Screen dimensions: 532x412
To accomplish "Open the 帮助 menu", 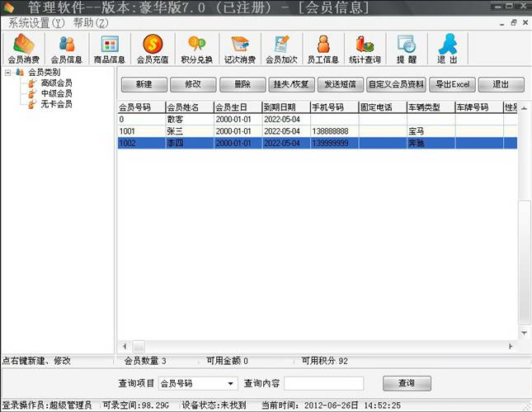I will click(91, 23).
